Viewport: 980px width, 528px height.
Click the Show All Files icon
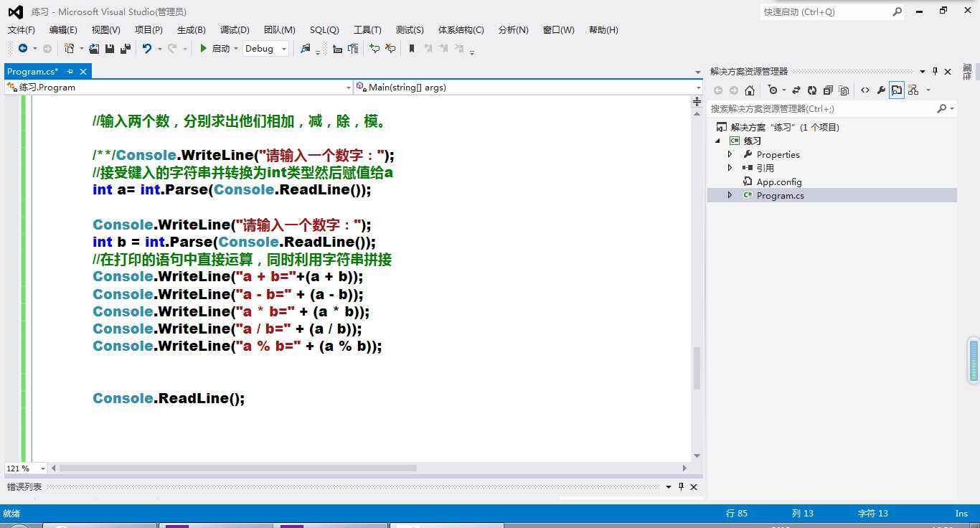844,90
